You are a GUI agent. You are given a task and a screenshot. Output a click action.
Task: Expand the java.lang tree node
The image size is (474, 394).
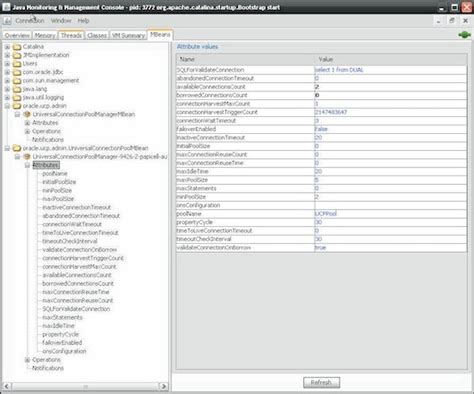pos(7,89)
